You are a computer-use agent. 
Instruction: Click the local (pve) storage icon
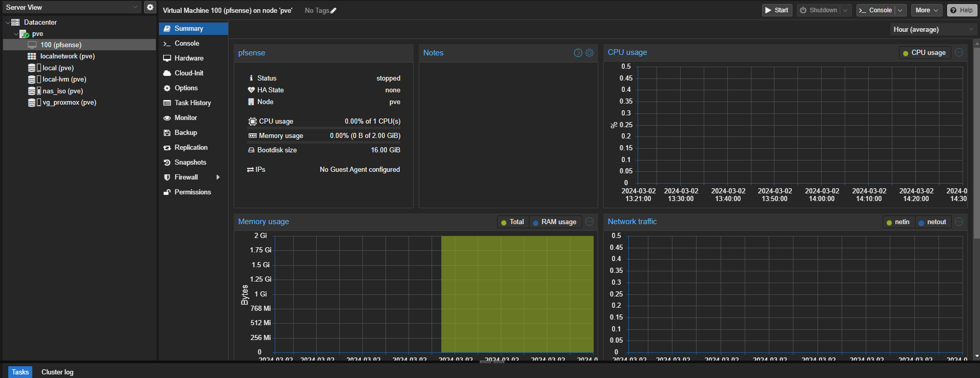34,68
